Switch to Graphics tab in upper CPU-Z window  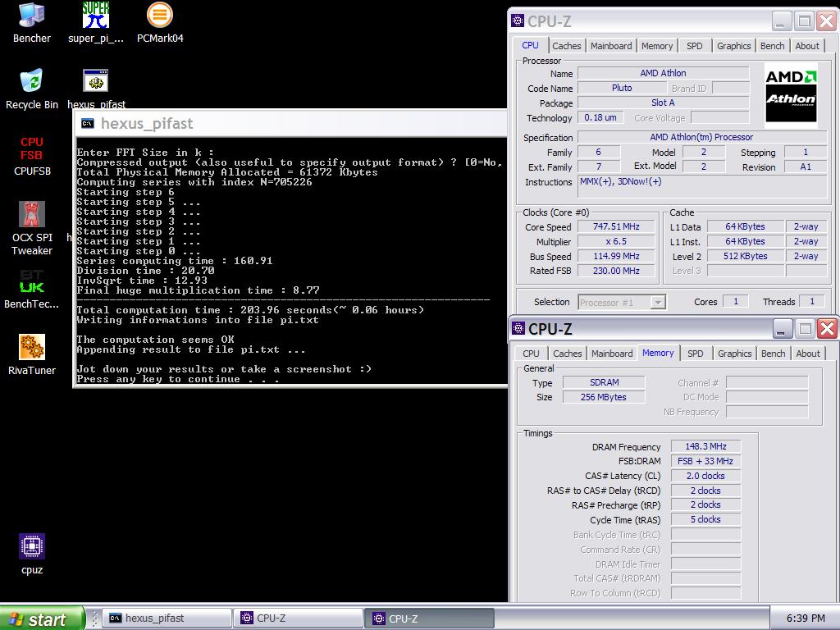coord(733,46)
